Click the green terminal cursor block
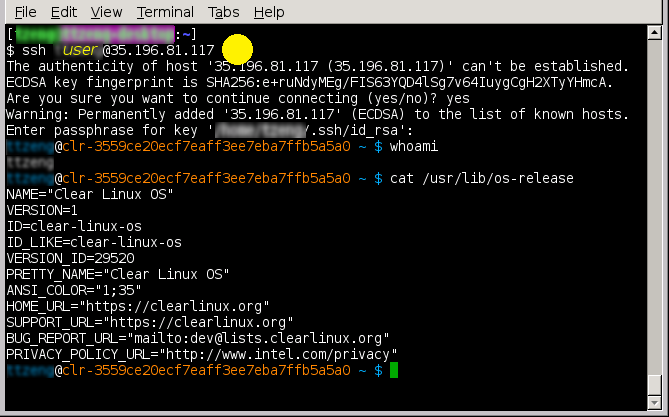Screen dimensions: 669x417 coord(394,370)
